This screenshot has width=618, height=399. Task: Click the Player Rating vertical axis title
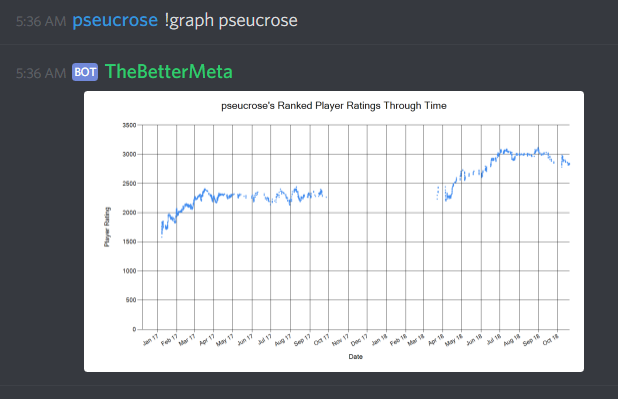click(107, 227)
